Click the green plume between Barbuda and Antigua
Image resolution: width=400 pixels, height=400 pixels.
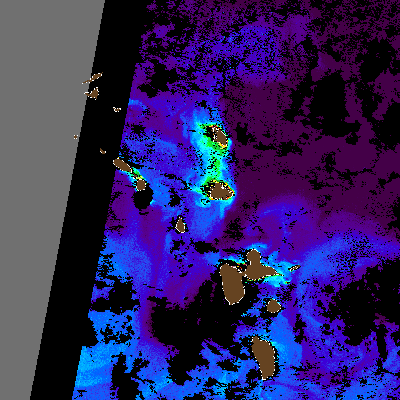coord(213,163)
